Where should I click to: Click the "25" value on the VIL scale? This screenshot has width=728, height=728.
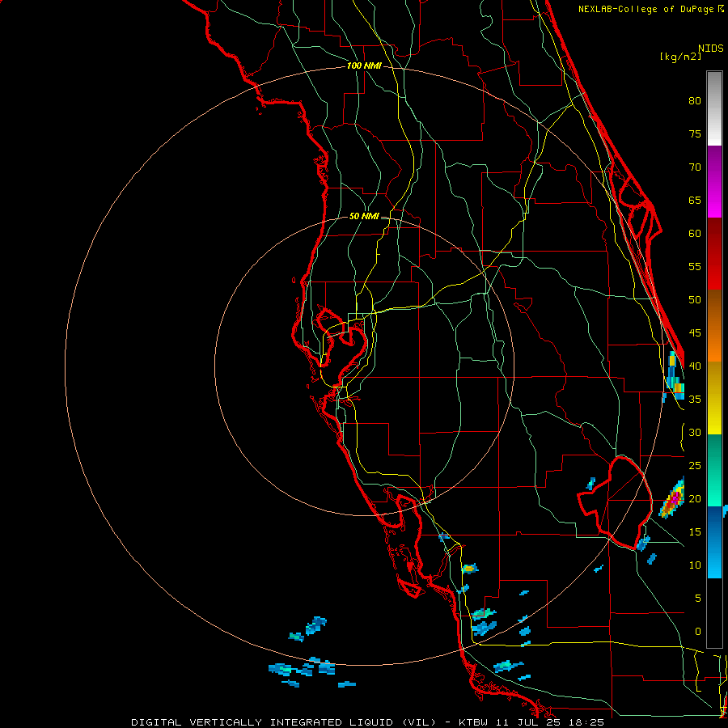click(695, 466)
